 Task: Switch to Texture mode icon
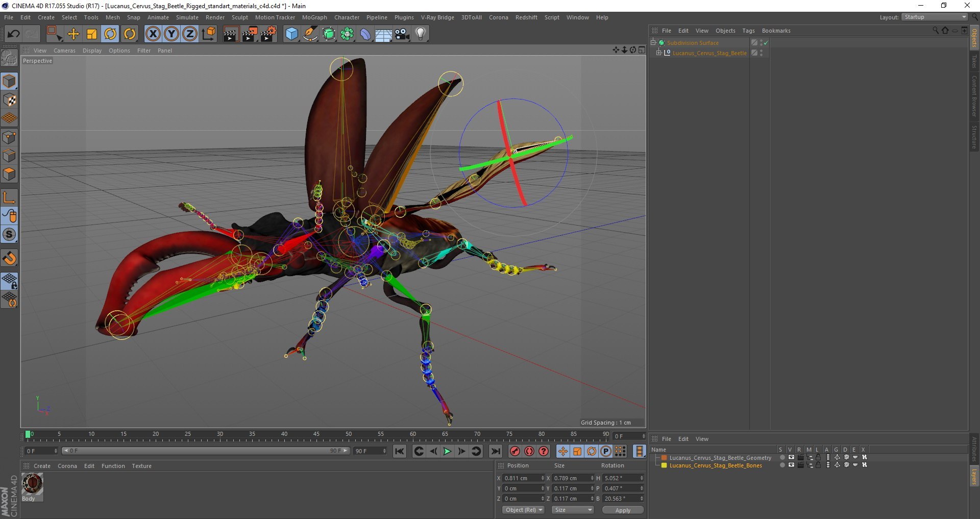[9, 100]
